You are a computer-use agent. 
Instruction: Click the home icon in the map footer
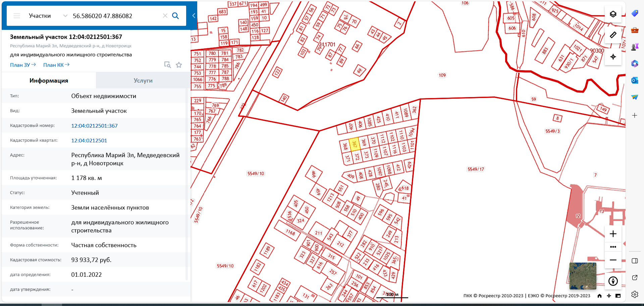[599, 296]
